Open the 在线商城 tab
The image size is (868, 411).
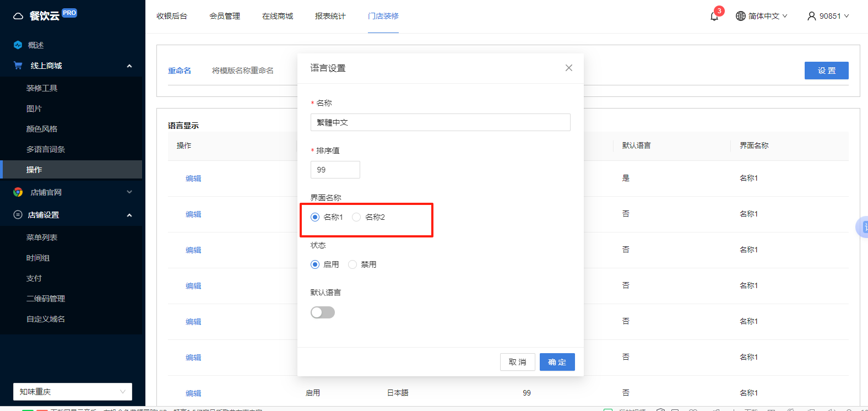pos(278,16)
